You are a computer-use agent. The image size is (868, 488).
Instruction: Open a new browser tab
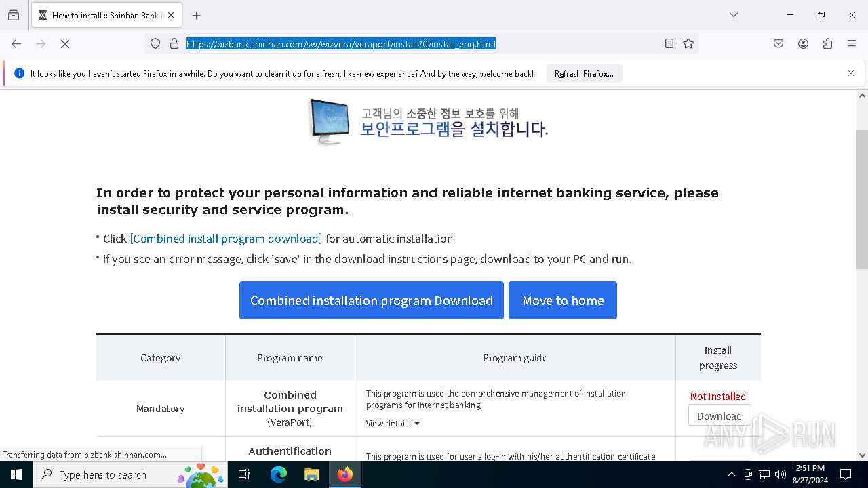point(197,15)
